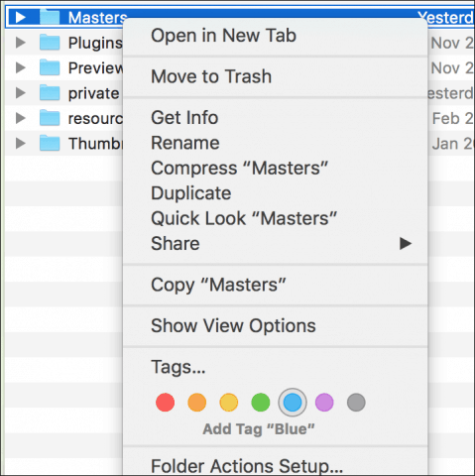Expand the Plugins folder disclosure triangle
This screenshot has height=476, width=475.
tap(21, 43)
